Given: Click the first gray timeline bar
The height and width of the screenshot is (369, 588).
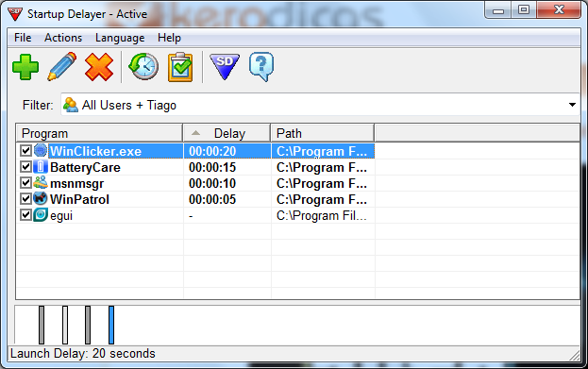Looking at the screenshot, I should tap(42, 326).
